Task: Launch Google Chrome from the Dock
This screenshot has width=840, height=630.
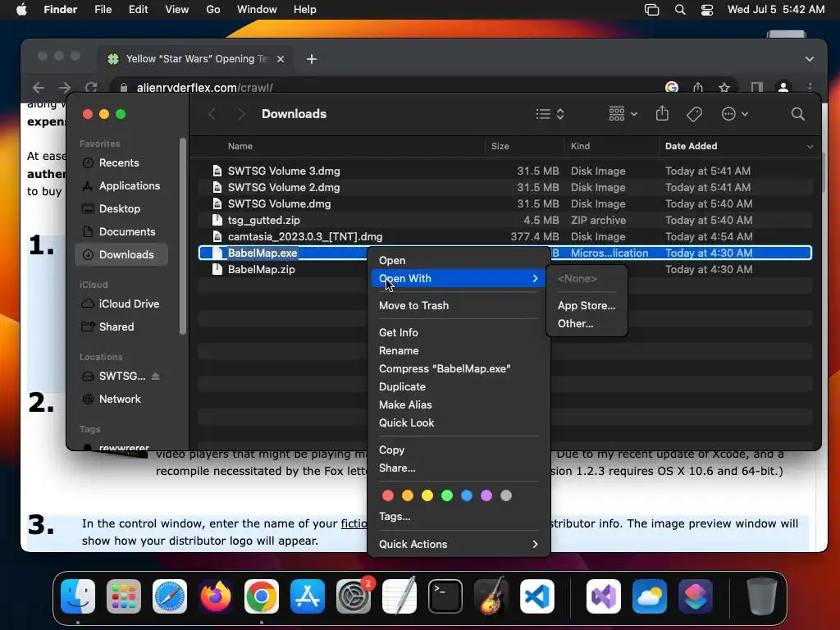Action: (262, 596)
